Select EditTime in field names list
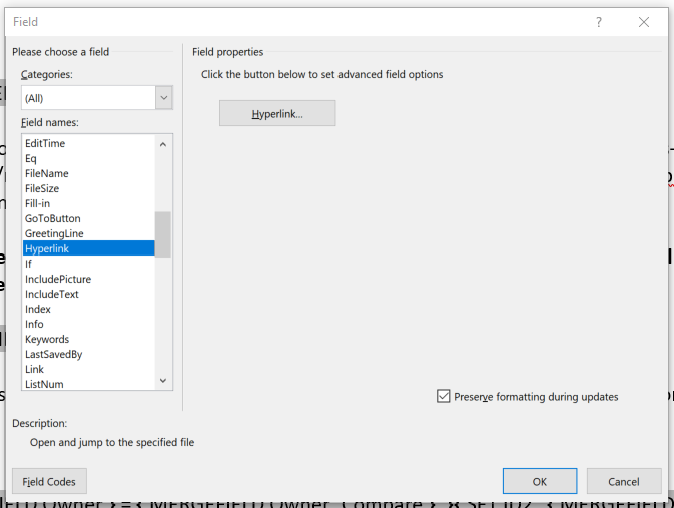674x508 pixels. [x=45, y=143]
